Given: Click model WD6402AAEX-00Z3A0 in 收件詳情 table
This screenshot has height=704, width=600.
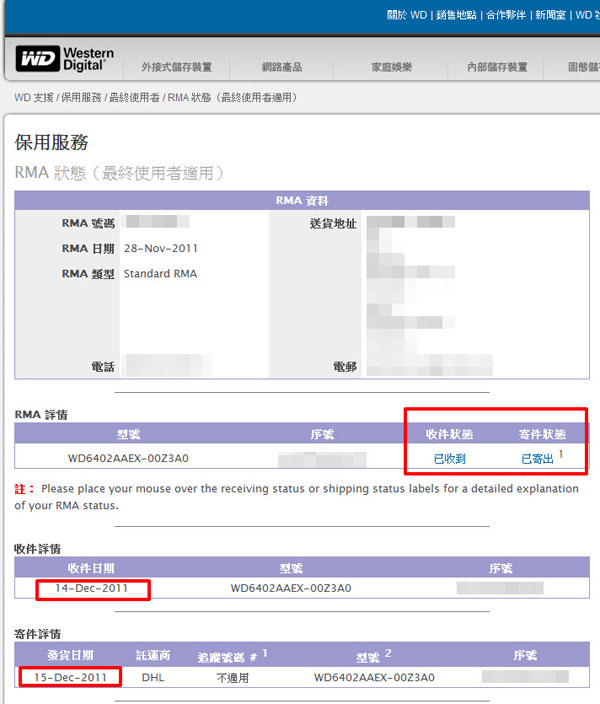Looking at the screenshot, I should (291, 588).
